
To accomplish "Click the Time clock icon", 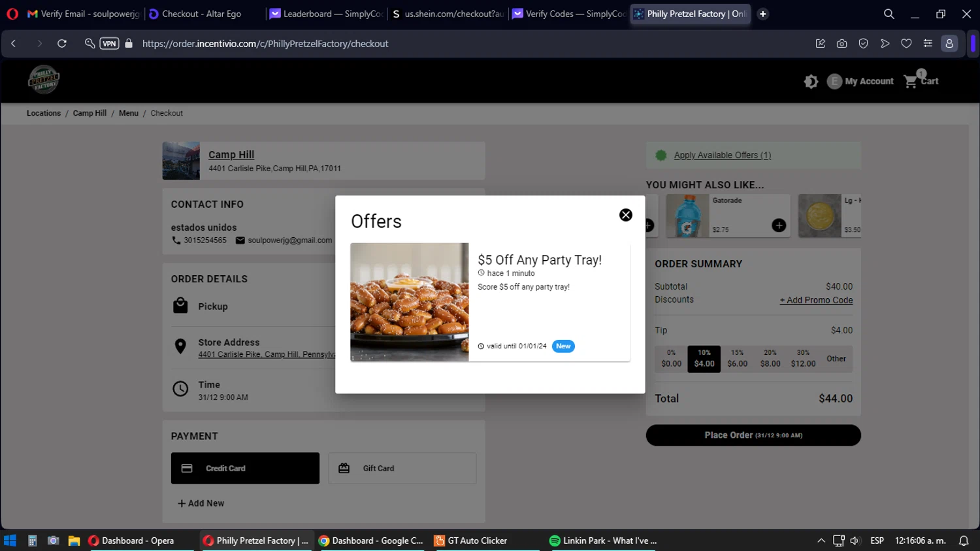I will [x=180, y=389].
